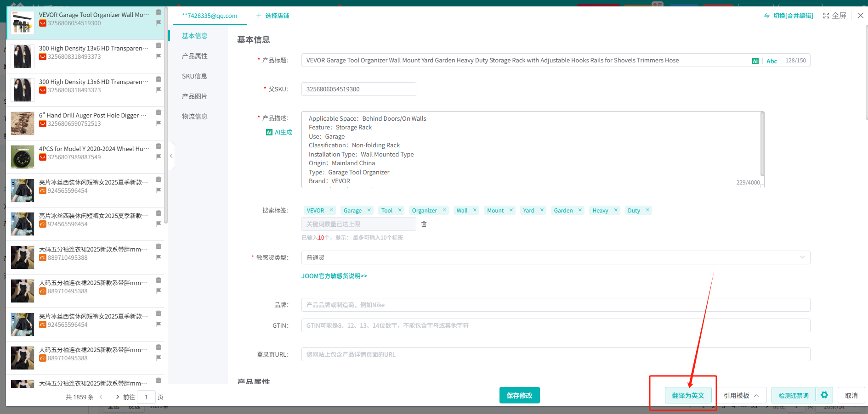868x414 pixels.
Task: Click the Abc case converter in title field
Action: tap(772, 61)
